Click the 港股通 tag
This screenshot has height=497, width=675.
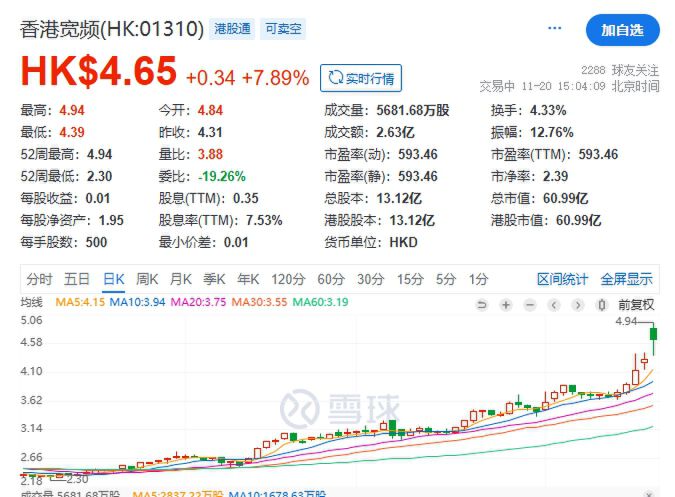pyautogui.click(x=232, y=29)
